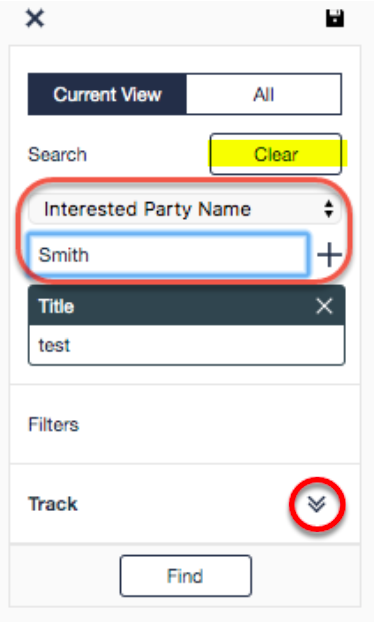Close the search panel with the X icon
Screen dimensions: 374x622
click(x=35, y=18)
